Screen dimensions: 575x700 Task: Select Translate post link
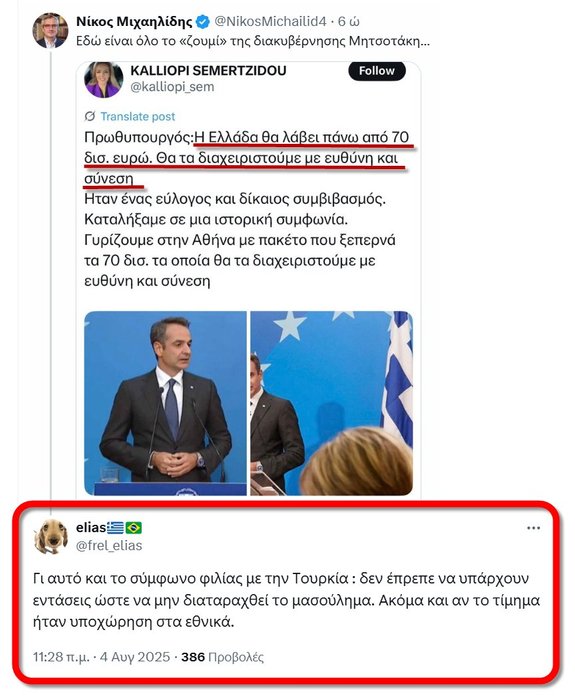click(138, 117)
